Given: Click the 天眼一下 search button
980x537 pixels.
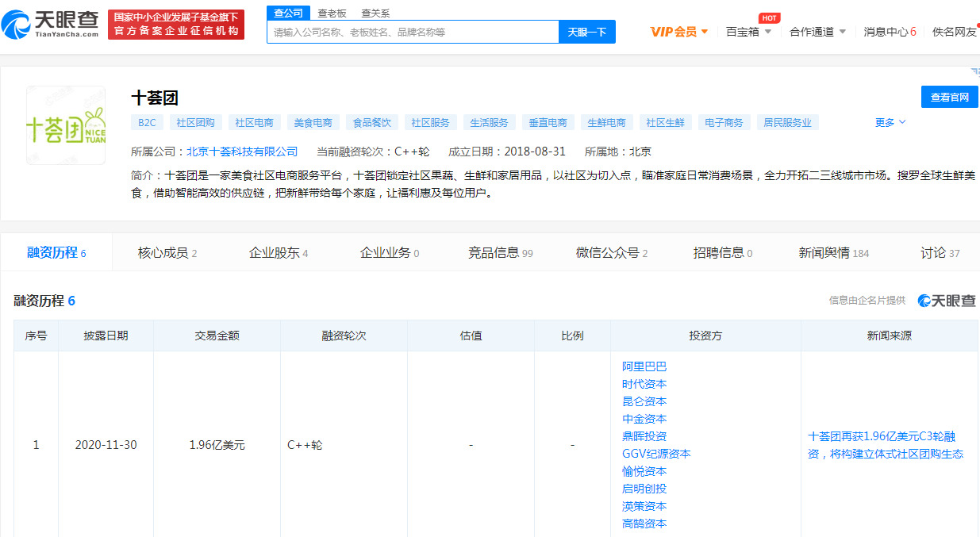Looking at the screenshot, I should click(587, 32).
